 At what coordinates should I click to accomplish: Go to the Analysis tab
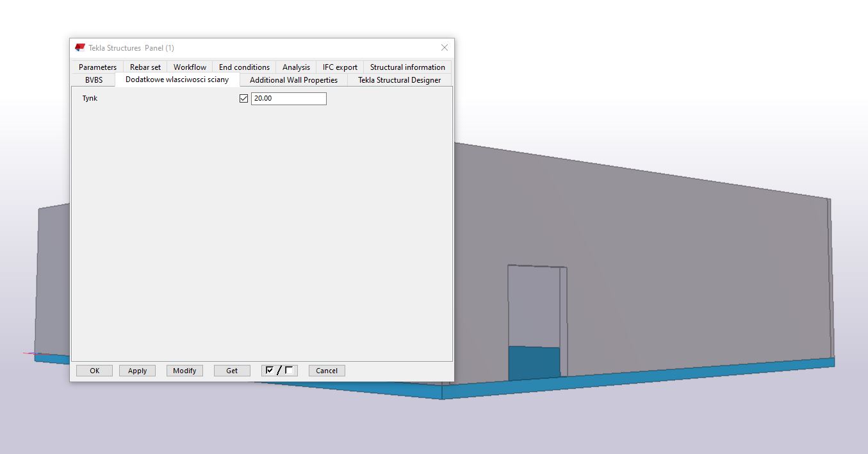tap(296, 67)
